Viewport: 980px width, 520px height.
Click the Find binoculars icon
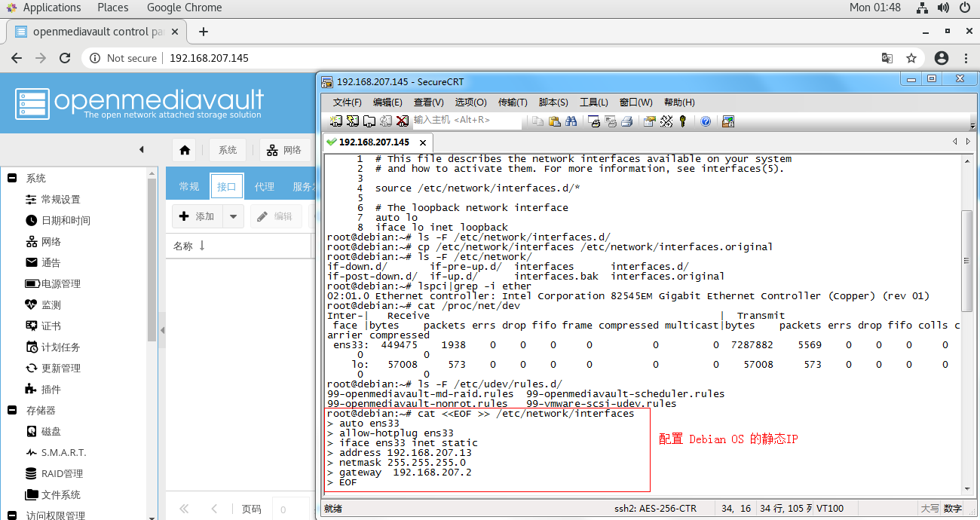pos(571,121)
